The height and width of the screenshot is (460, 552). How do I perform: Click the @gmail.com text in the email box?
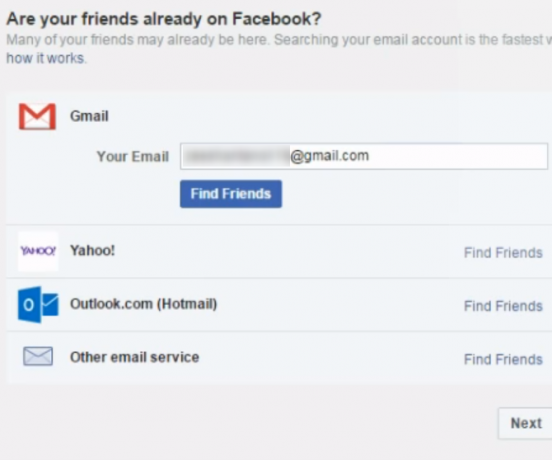point(330,156)
